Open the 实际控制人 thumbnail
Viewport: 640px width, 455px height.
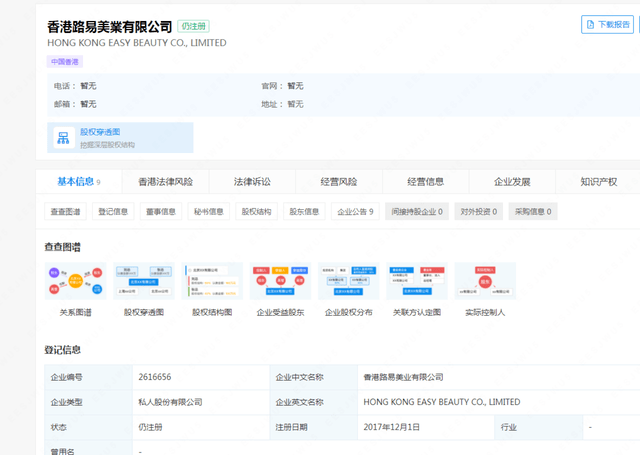(x=485, y=281)
